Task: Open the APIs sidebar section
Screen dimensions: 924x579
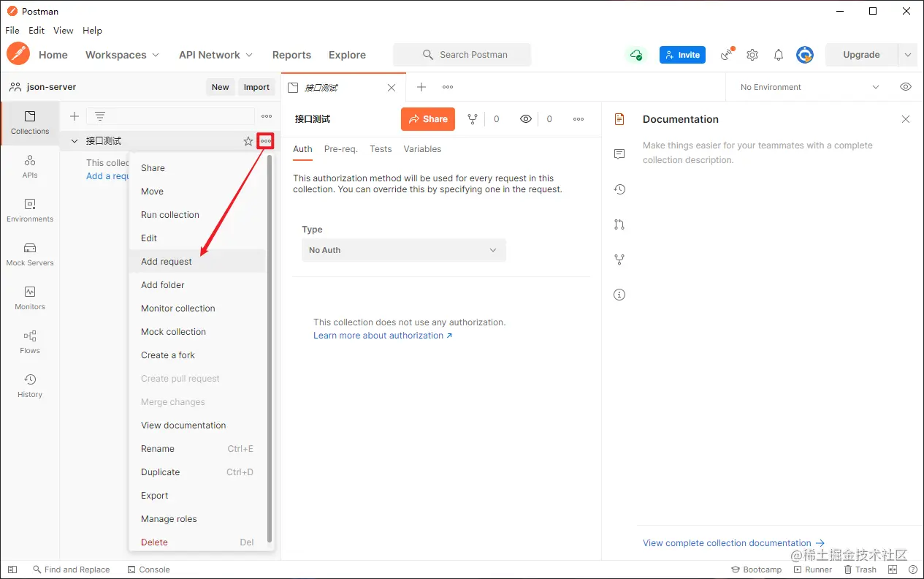Action: coord(30,167)
